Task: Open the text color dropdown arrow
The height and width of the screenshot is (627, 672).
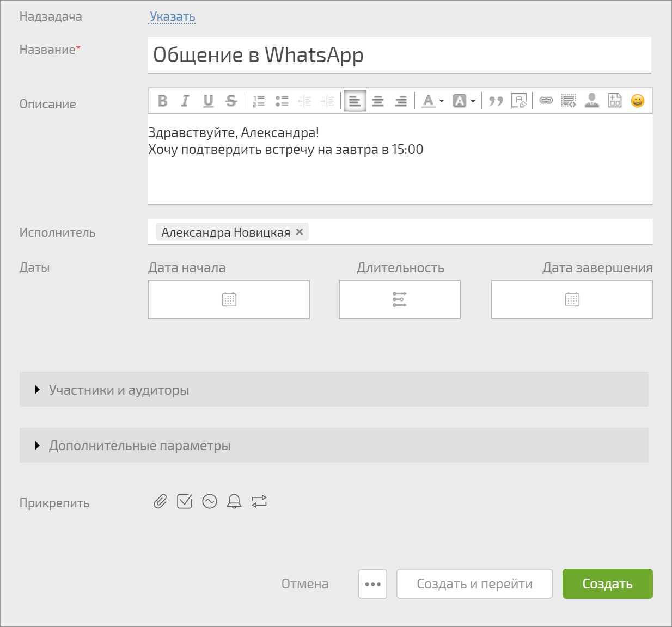Action: pos(442,101)
